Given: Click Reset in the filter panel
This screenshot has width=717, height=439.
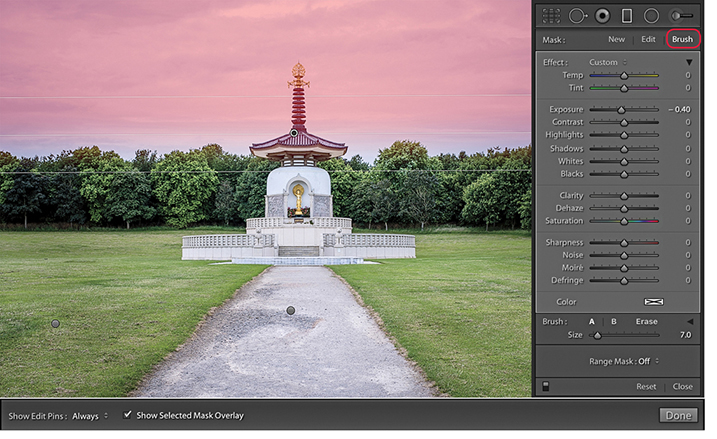Looking at the screenshot, I should pos(646,386).
